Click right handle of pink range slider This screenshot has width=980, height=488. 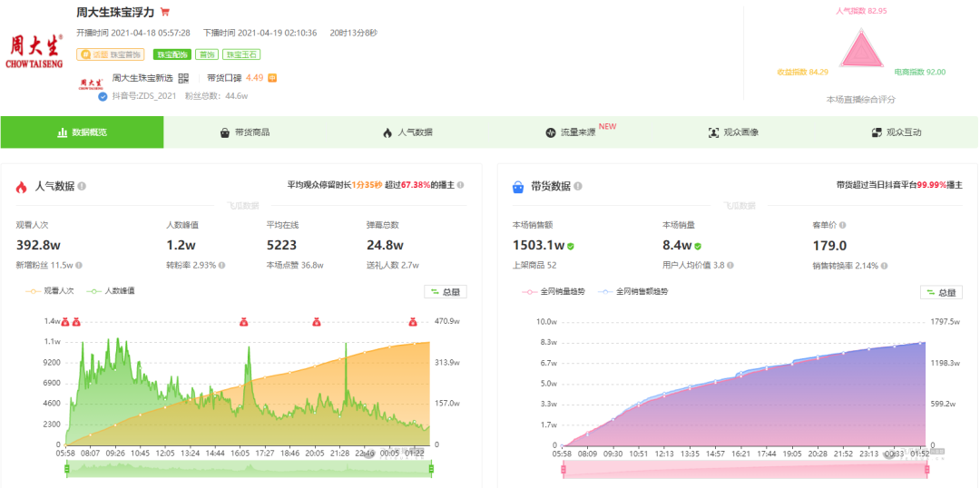coord(926,468)
